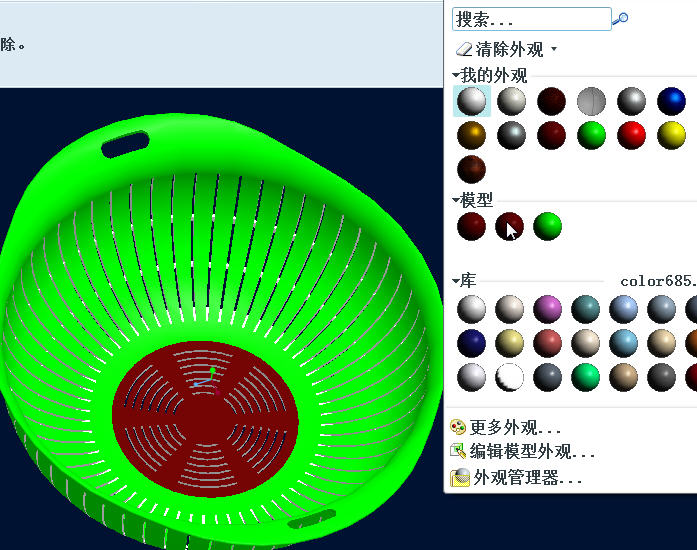Click the palette icon beside 更多外观
The width and height of the screenshot is (697, 550).
click(458, 427)
